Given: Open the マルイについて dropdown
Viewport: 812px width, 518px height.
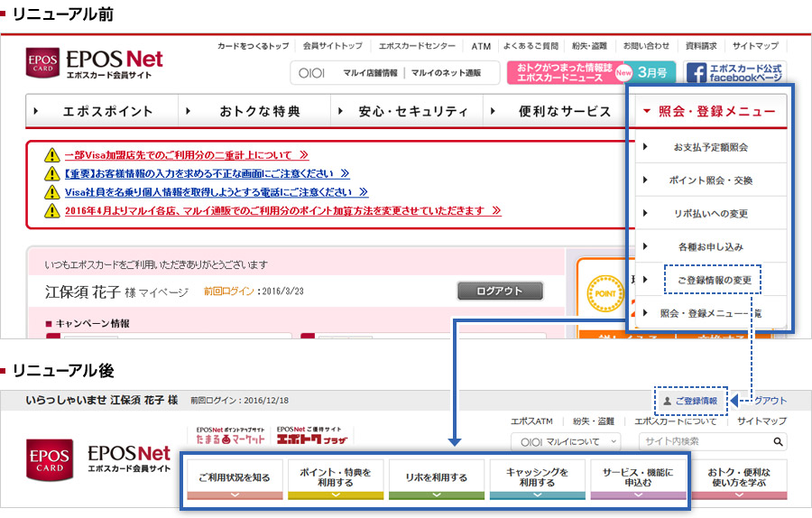Looking at the screenshot, I should (x=565, y=442).
